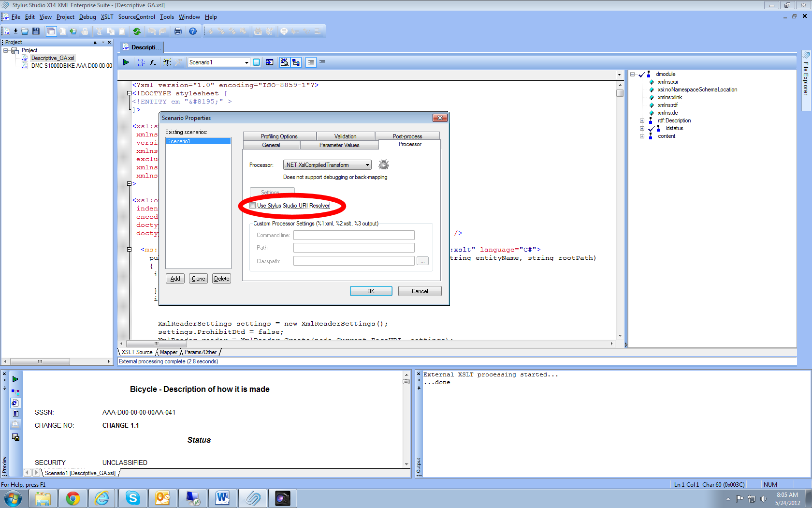
Task: Click the save preview result icon
Action: [15, 437]
